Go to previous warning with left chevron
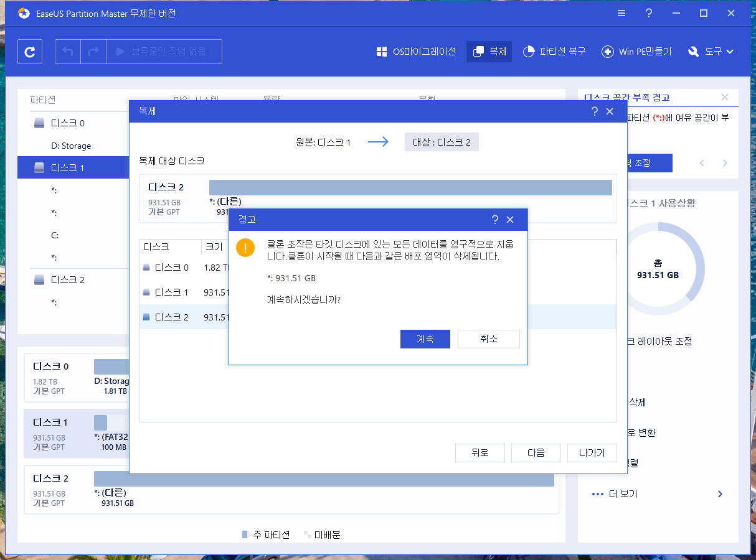The image size is (756, 560). pyautogui.click(x=702, y=163)
